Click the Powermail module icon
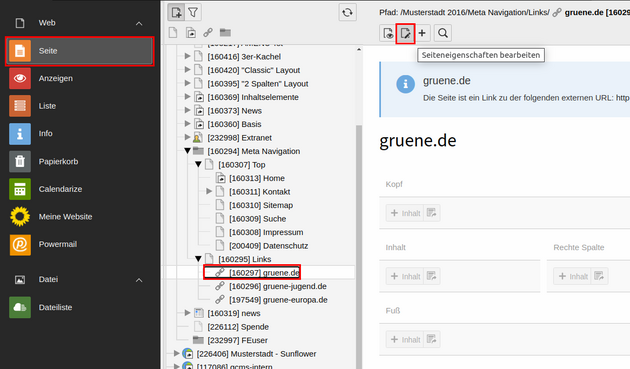The image size is (630, 369). click(x=20, y=244)
